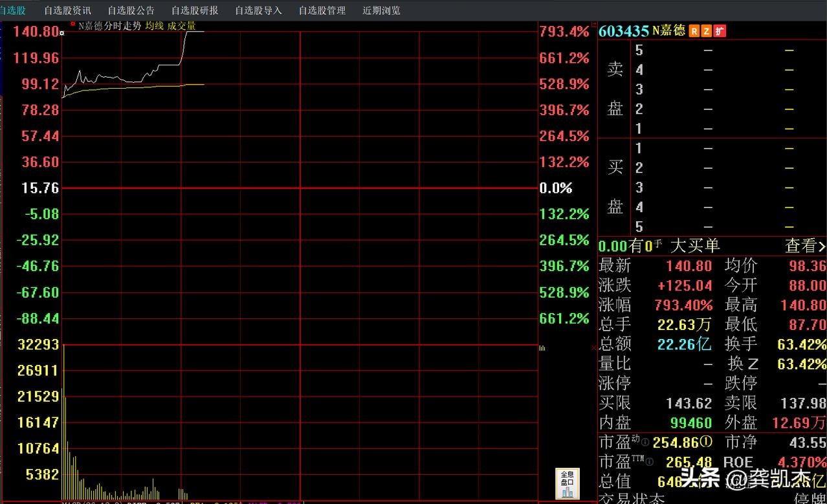Click the 卖盘 level 5 row
827x504 pixels.
[x=729, y=50]
